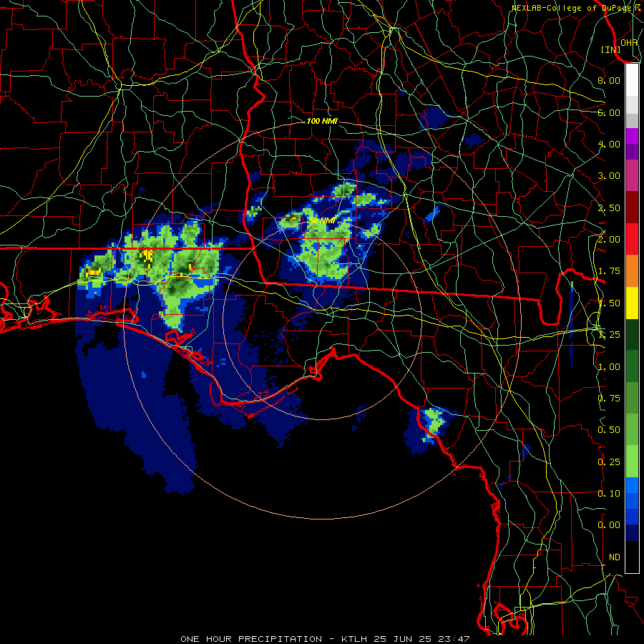Click the 3.00 legend value
Viewport: 644px width, 644px height.
coord(609,176)
